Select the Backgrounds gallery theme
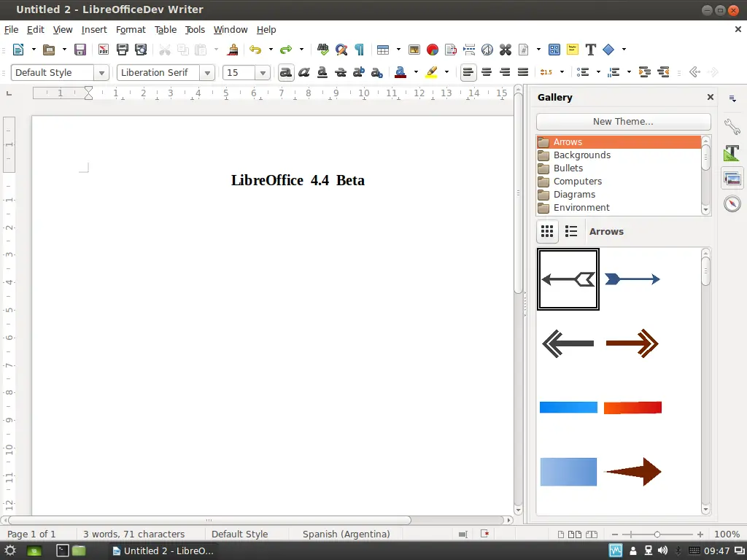Screen dimensions: 747x560 pyautogui.click(x=619, y=155)
